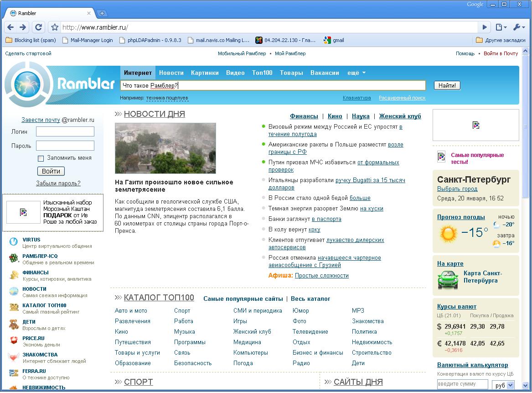
Task: Switch to Топ100 tab
Action: click(x=262, y=73)
